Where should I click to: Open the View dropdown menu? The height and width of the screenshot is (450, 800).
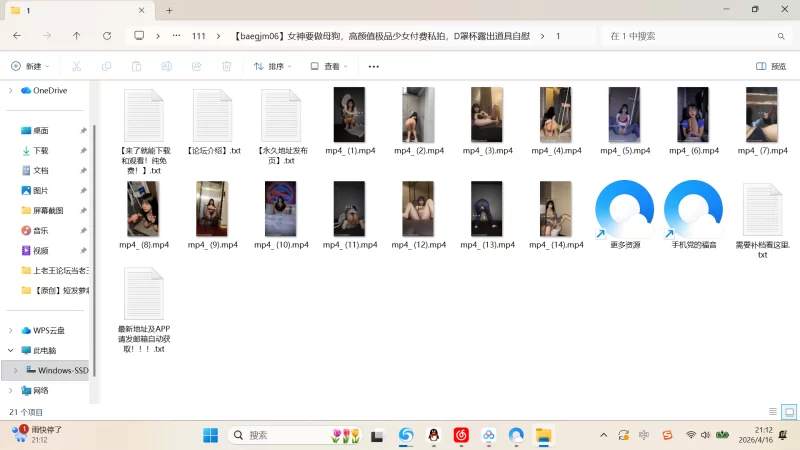(328, 66)
